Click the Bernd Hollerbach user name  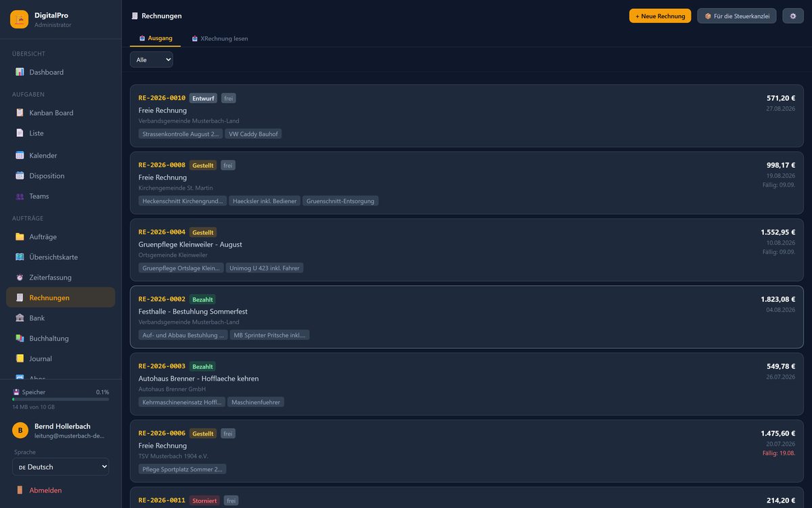click(62, 427)
